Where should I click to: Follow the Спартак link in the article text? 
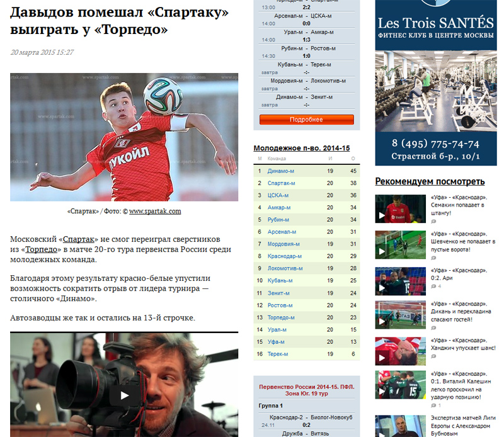[78, 239]
